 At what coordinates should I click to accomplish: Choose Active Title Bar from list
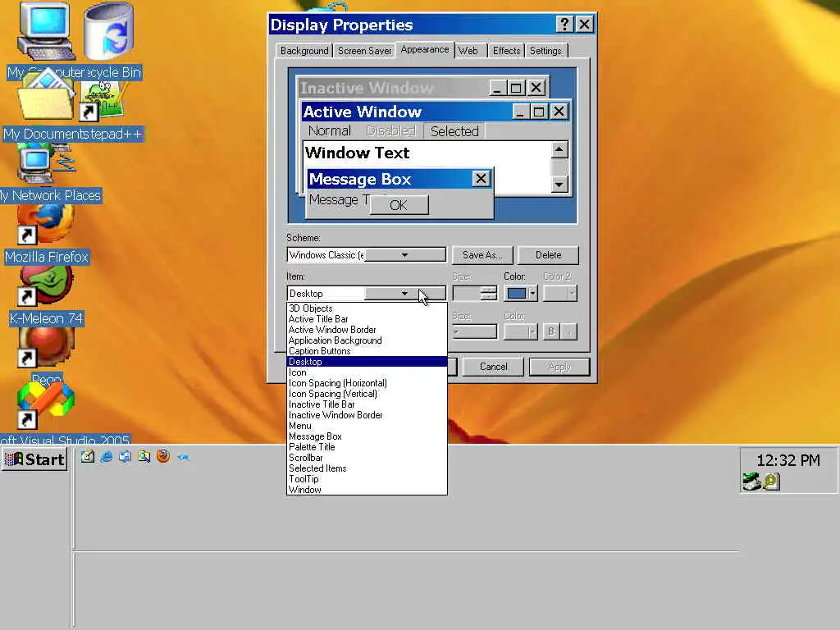[367, 319]
